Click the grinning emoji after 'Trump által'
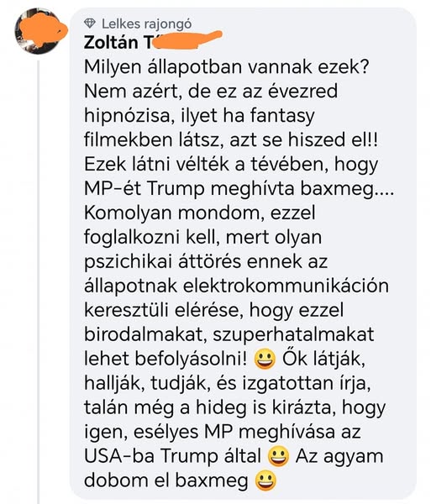 pyautogui.click(x=278, y=456)
